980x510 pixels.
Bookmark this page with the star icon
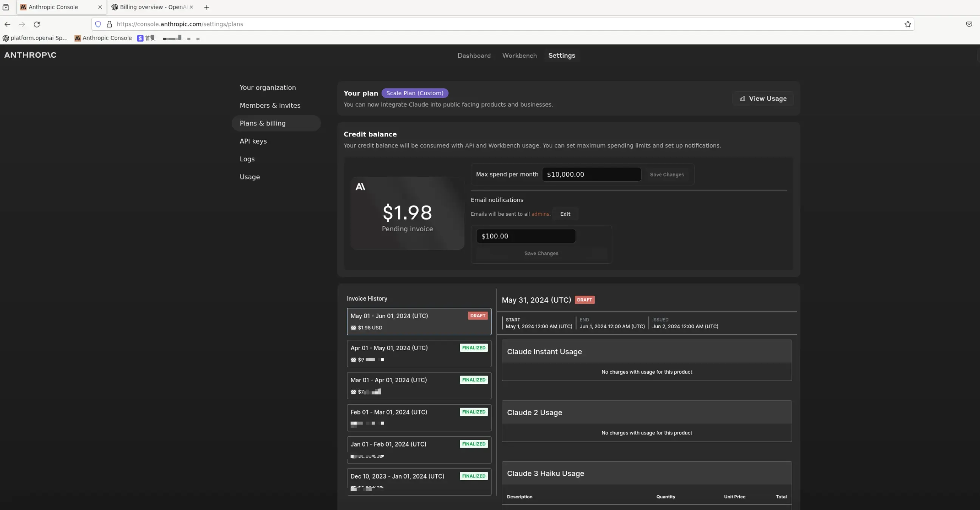point(908,24)
